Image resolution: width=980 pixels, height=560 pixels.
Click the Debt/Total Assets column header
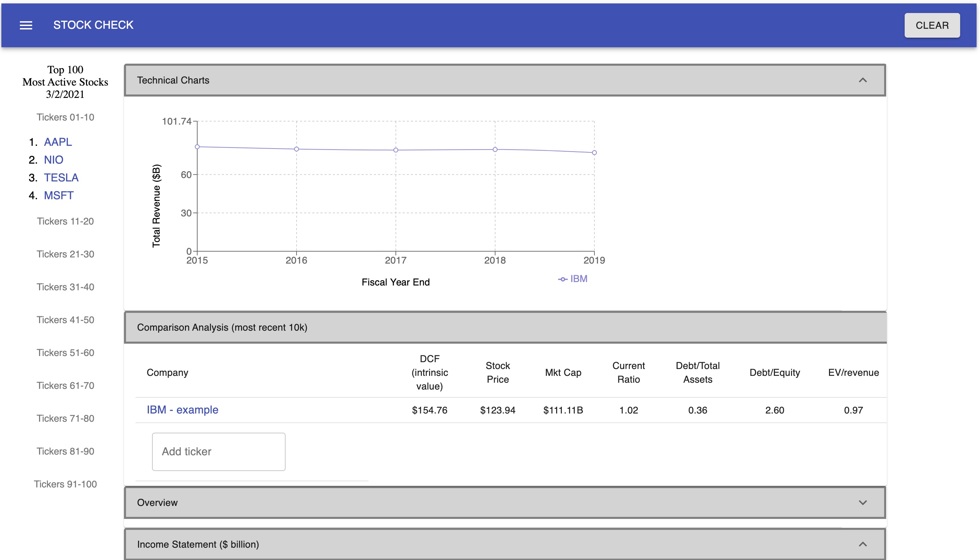698,372
